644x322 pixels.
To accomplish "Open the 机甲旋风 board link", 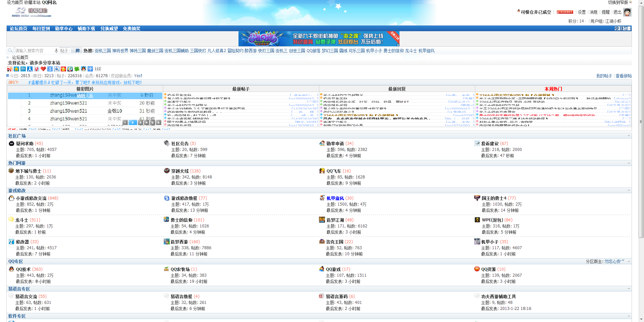I will point(335,198).
